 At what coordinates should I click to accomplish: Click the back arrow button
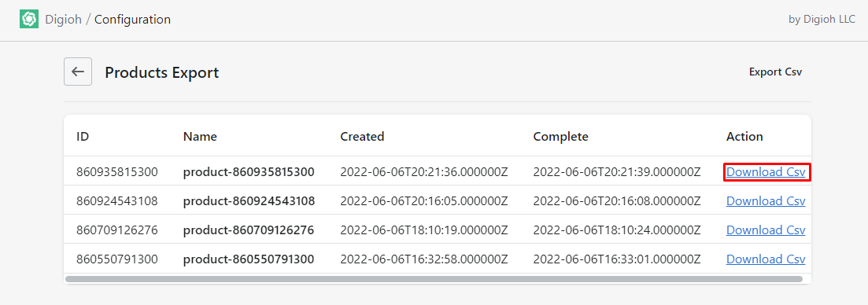point(78,72)
